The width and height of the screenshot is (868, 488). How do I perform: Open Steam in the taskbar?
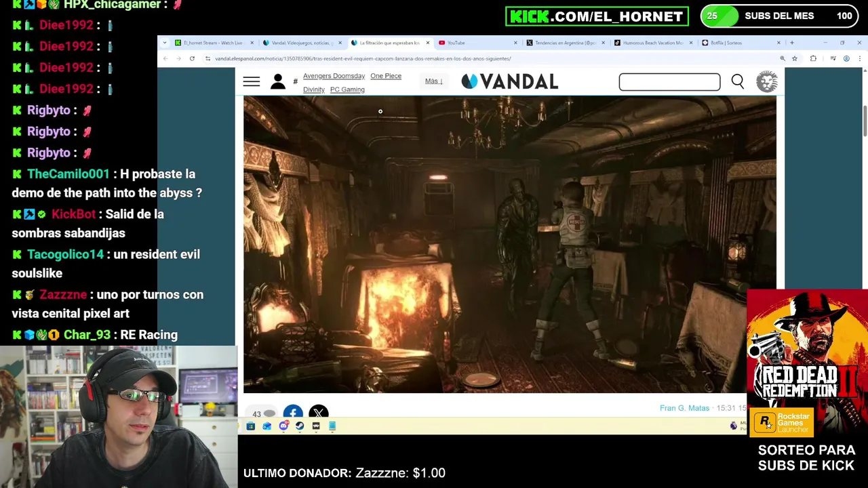coord(300,426)
